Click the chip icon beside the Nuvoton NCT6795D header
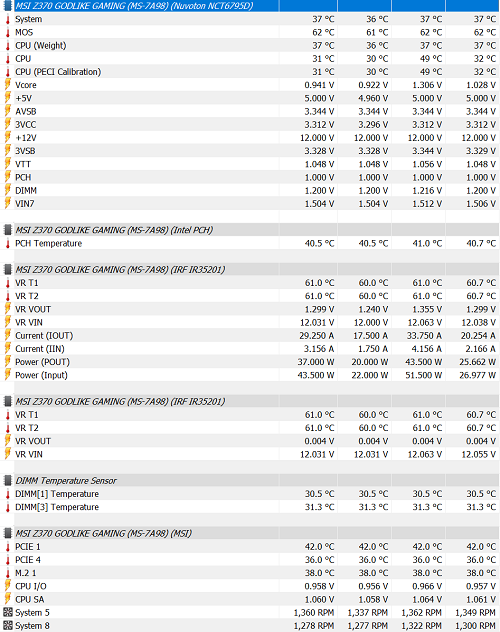 click(x=7, y=6)
